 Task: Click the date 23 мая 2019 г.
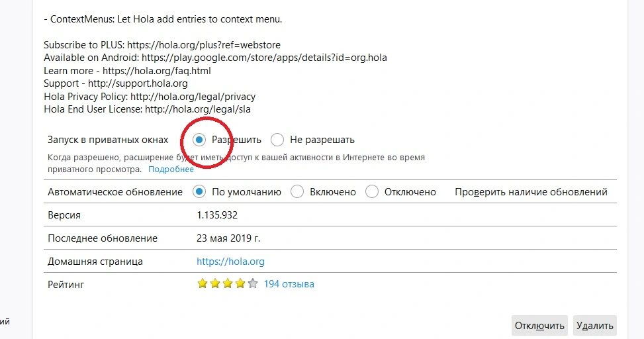pyautogui.click(x=228, y=238)
